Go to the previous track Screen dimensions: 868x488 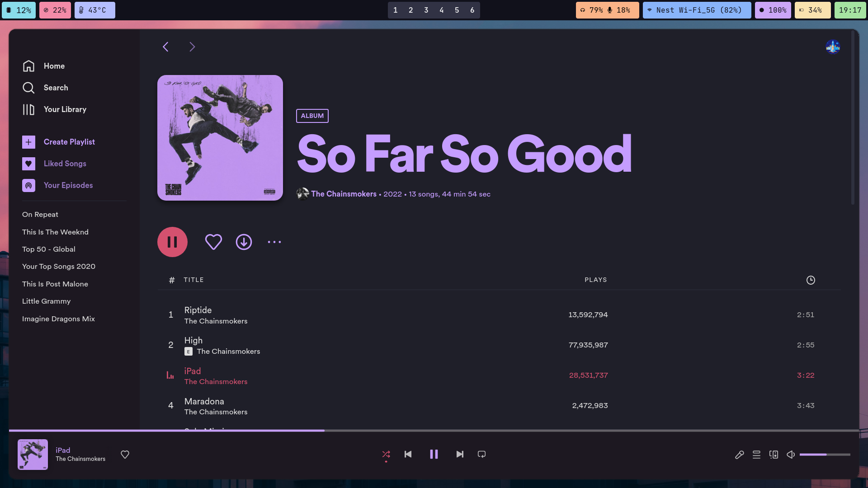pyautogui.click(x=408, y=454)
